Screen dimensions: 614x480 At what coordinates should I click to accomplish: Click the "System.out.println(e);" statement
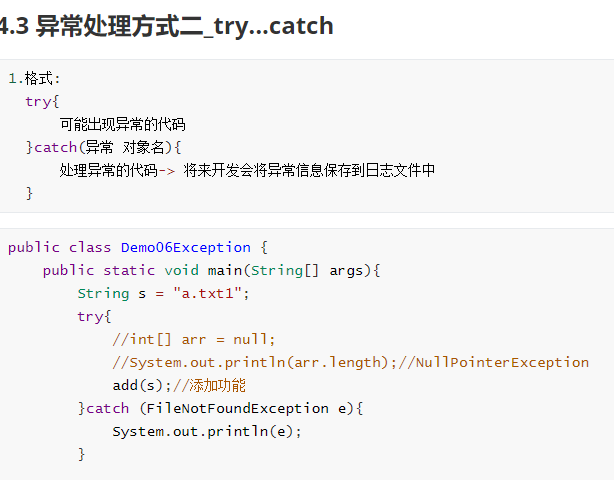[207, 431]
